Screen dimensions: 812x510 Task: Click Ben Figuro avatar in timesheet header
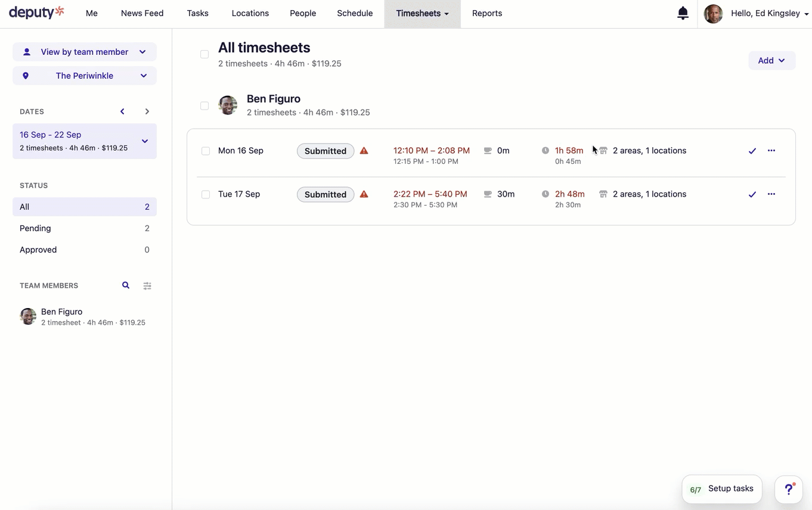point(228,105)
